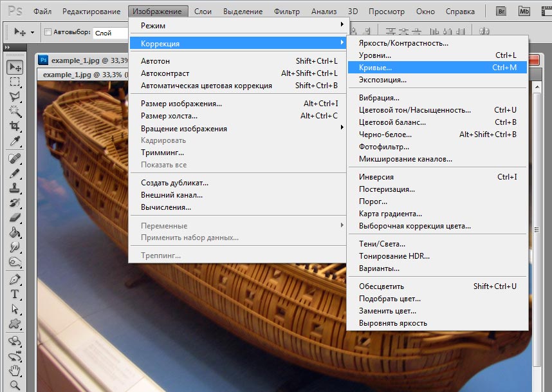Select the Crop tool
This screenshot has height=392, width=552.
tap(15, 126)
